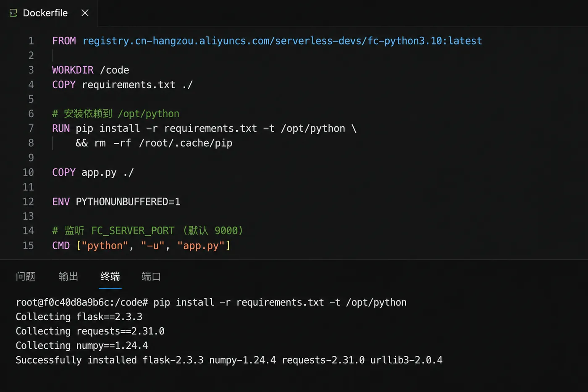Click line number 15 in gutter
The height and width of the screenshot is (392, 588).
pos(28,245)
